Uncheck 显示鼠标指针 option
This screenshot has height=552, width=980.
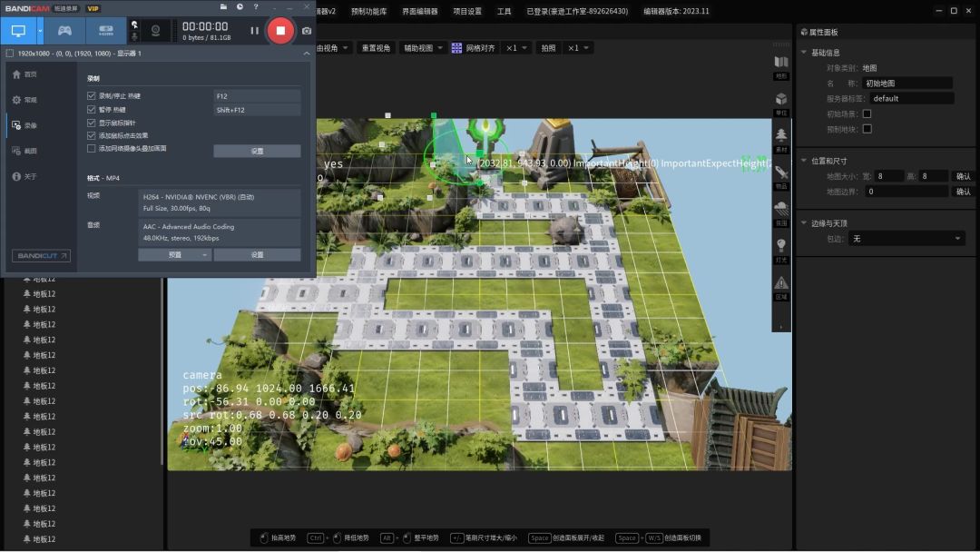(91, 123)
